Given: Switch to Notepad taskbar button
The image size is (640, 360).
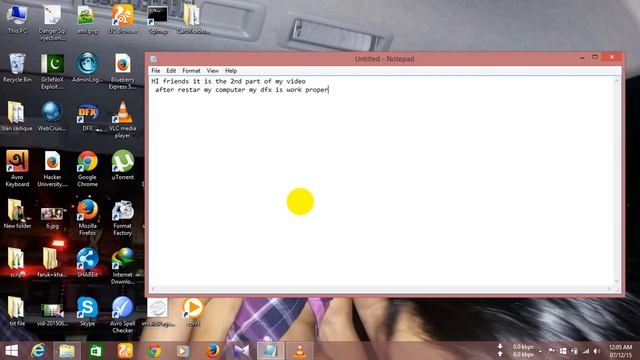Looking at the screenshot, I should [270, 351].
